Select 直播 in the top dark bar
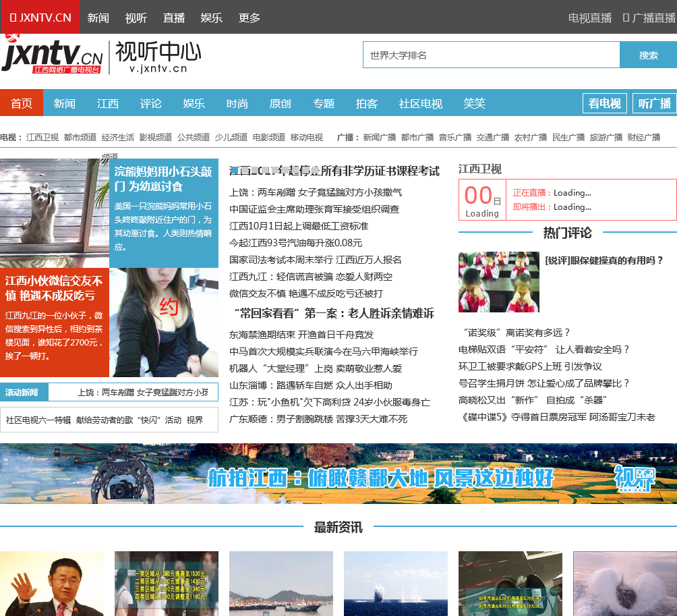This screenshot has height=616, width=677. 173,18
